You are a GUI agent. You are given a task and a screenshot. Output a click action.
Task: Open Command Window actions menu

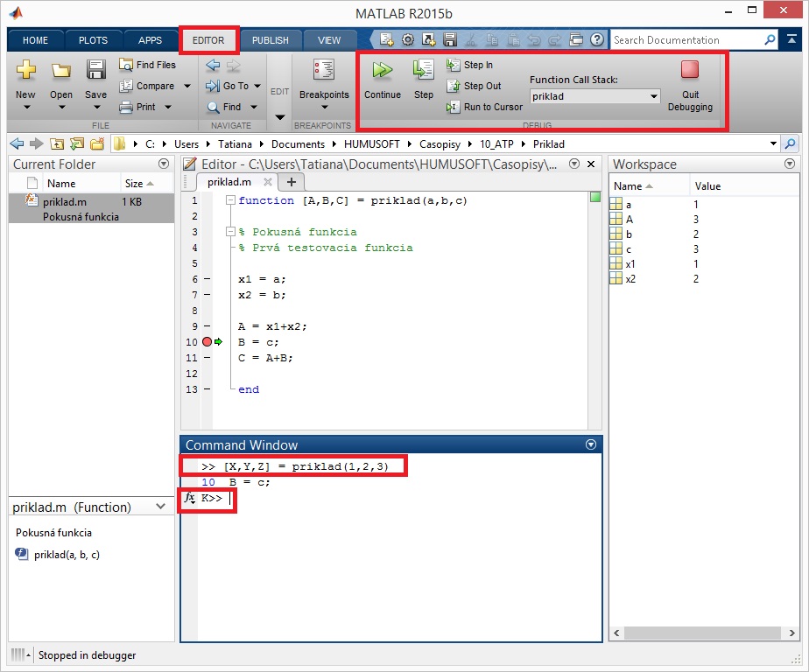[x=591, y=444]
